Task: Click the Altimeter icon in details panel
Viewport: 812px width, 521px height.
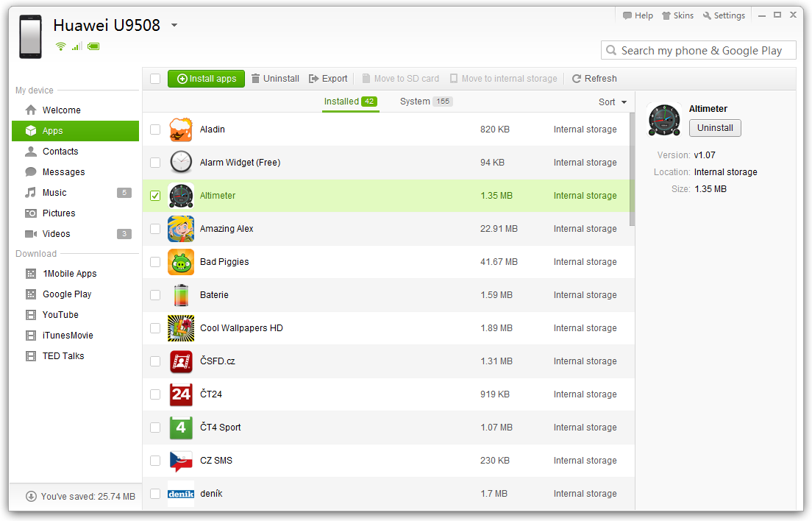Action: pos(664,120)
